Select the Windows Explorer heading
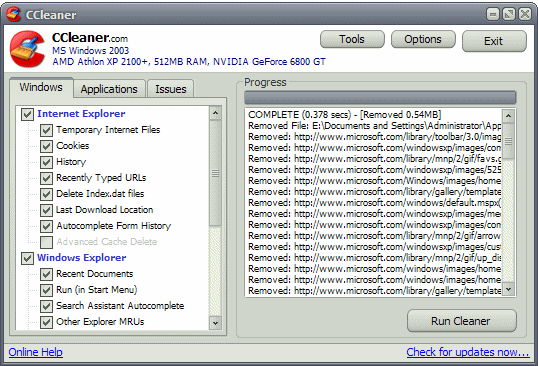The height and width of the screenshot is (366, 538). 82,258
